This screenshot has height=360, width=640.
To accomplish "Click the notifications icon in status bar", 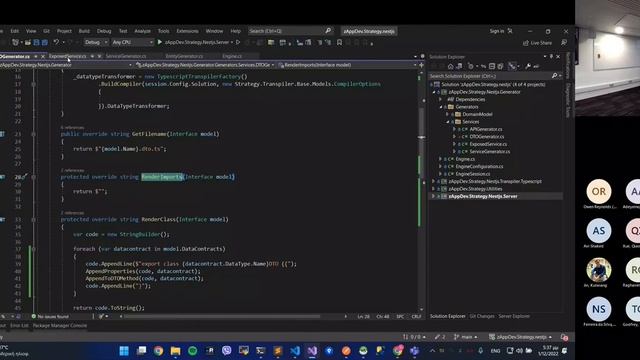I will click(564, 337).
